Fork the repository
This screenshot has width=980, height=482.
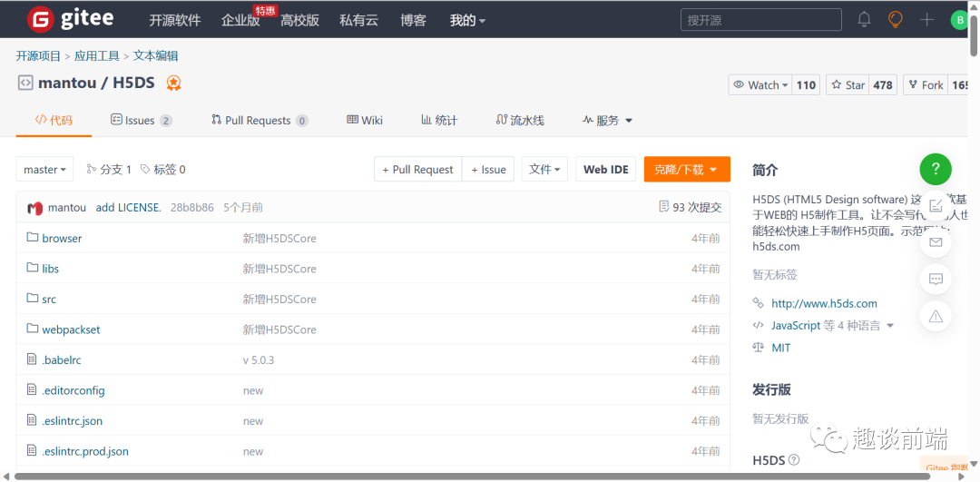click(x=926, y=85)
